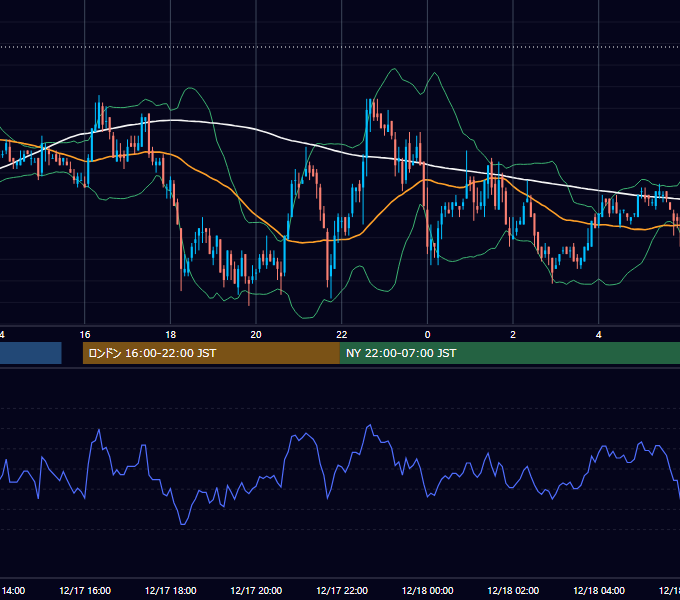Click the 20 hour label on price chart axis
680x600 pixels.
point(256,335)
